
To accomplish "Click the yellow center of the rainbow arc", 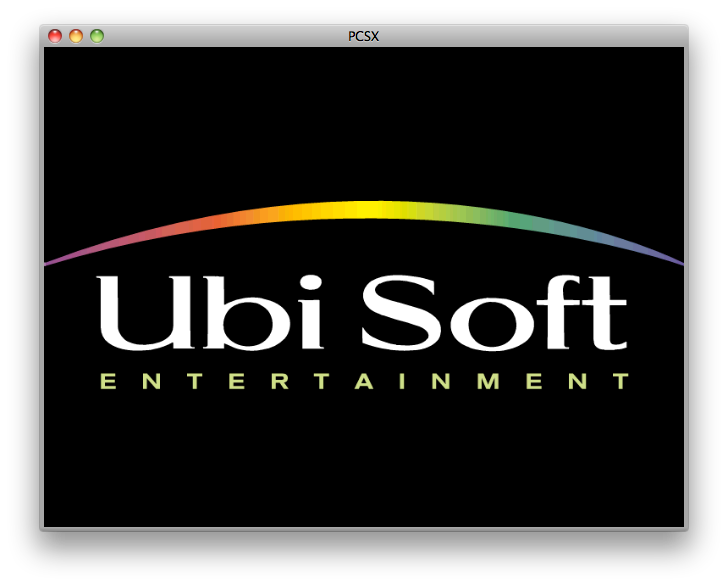I will pyautogui.click(x=364, y=209).
